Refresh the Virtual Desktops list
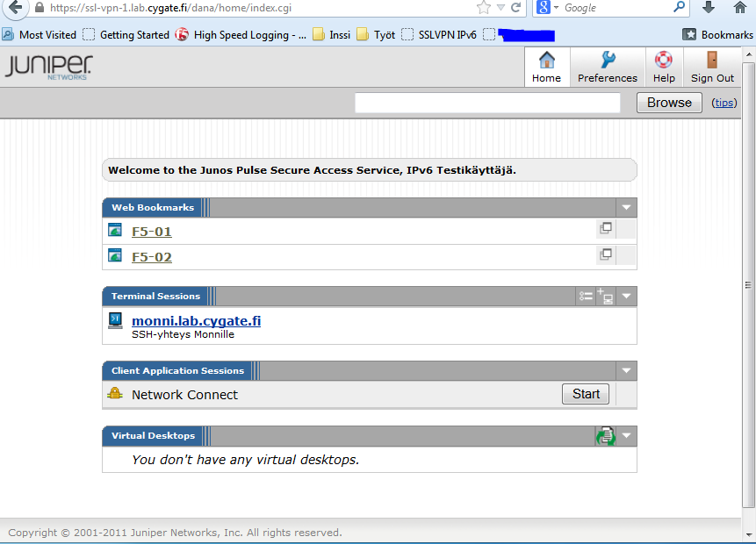 606,436
